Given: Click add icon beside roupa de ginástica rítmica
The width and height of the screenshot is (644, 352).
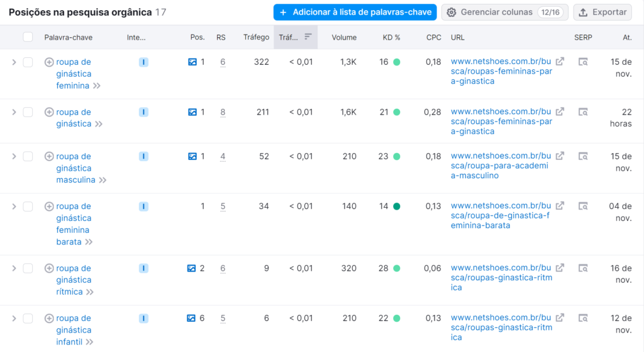Looking at the screenshot, I should tap(49, 268).
